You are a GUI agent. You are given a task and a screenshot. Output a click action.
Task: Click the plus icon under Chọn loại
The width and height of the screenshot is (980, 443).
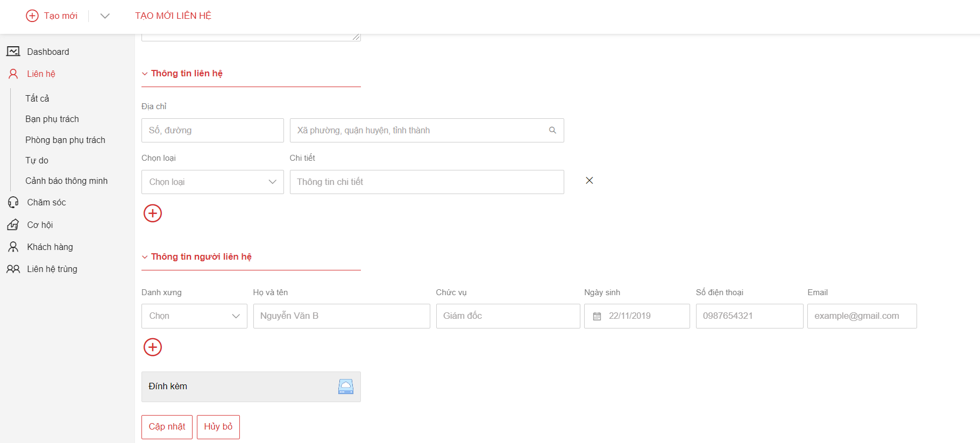[153, 213]
